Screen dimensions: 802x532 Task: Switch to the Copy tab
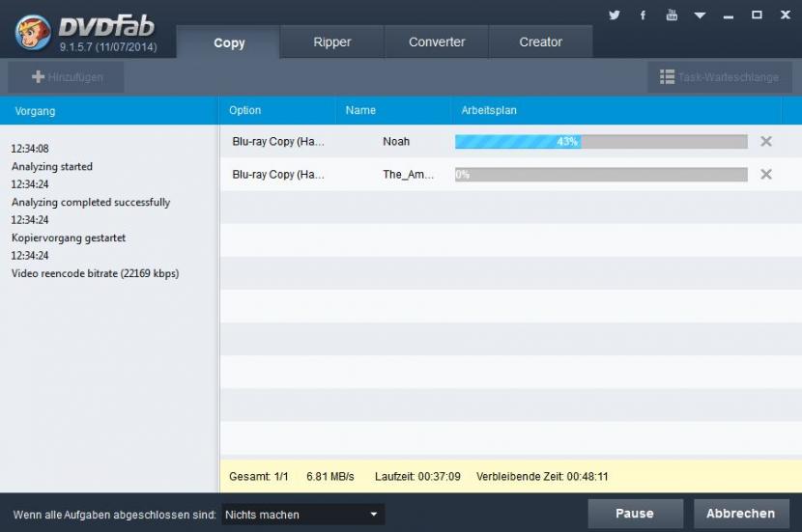click(x=229, y=42)
